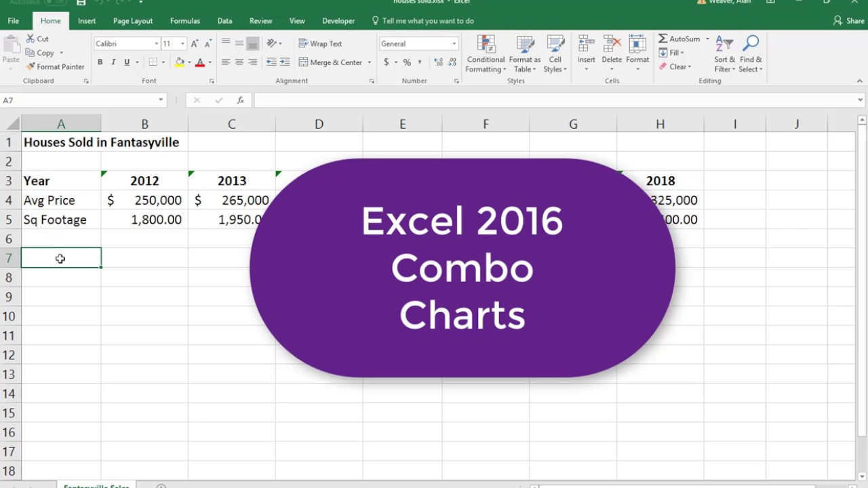Open Sort & Filter menu
This screenshot has height=488, width=868.
[x=724, y=54]
